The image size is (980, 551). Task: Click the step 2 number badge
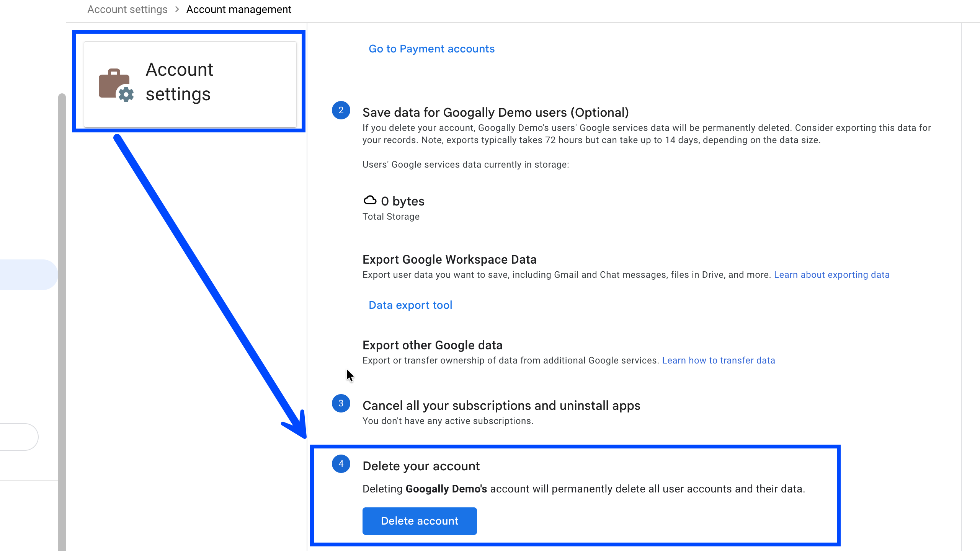tap(341, 111)
